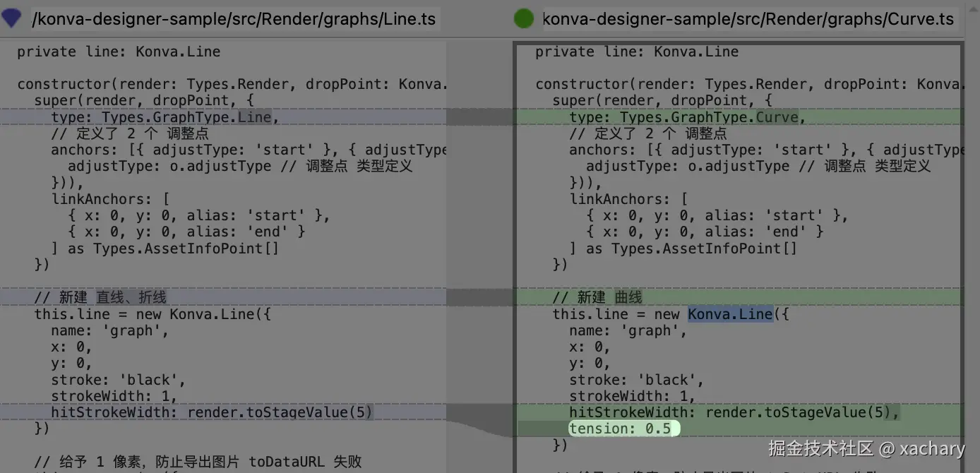Click 'super(render, dropPoint, {' in Curve.ts pane

tap(662, 100)
